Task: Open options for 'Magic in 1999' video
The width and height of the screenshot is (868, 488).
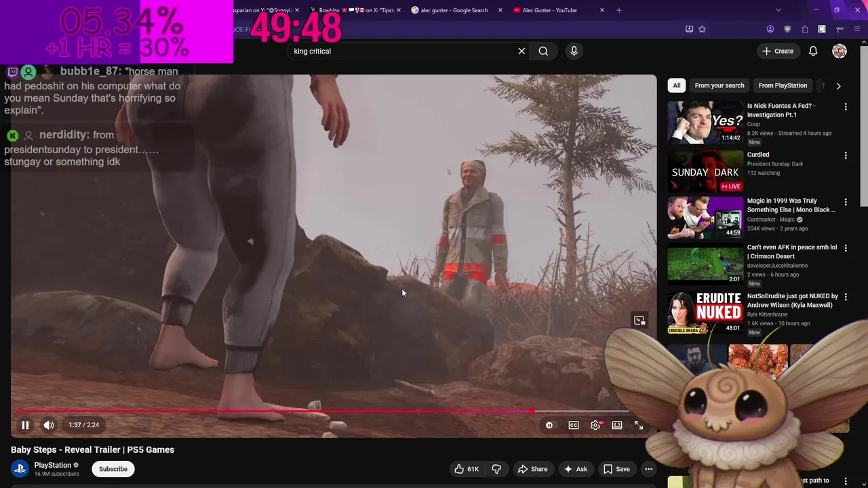Action: [846, 202]
